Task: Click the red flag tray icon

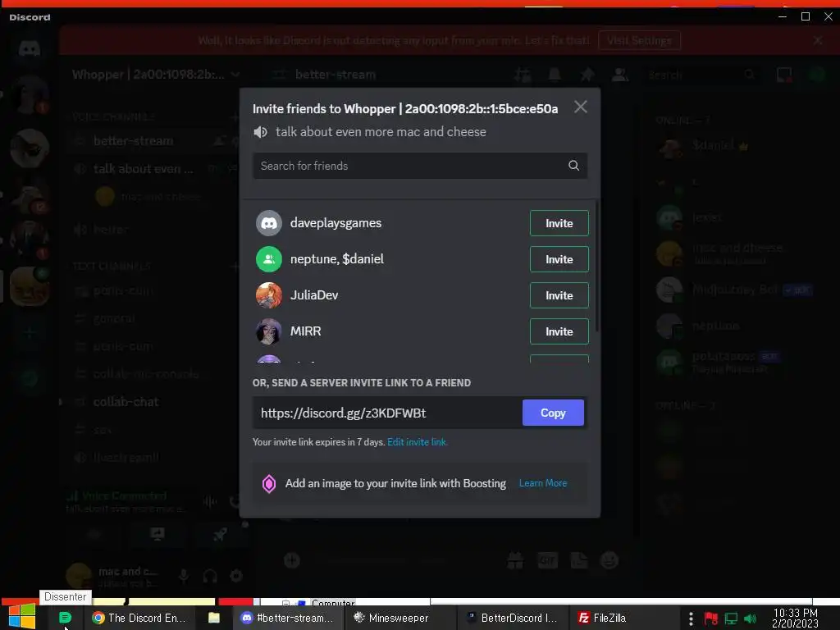Action: [x=711, y=619]
